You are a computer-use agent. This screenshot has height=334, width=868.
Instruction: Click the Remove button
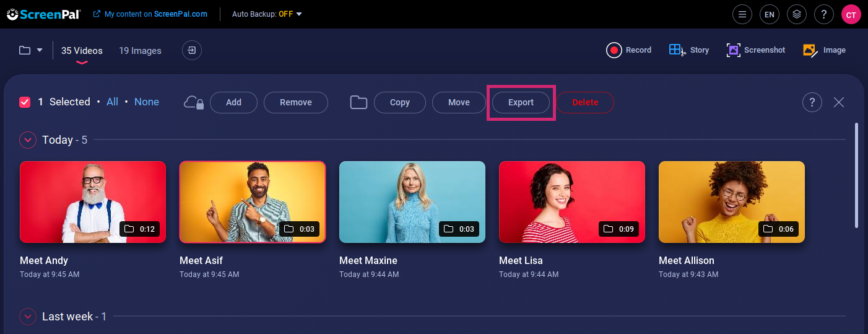tap(296, 102)
